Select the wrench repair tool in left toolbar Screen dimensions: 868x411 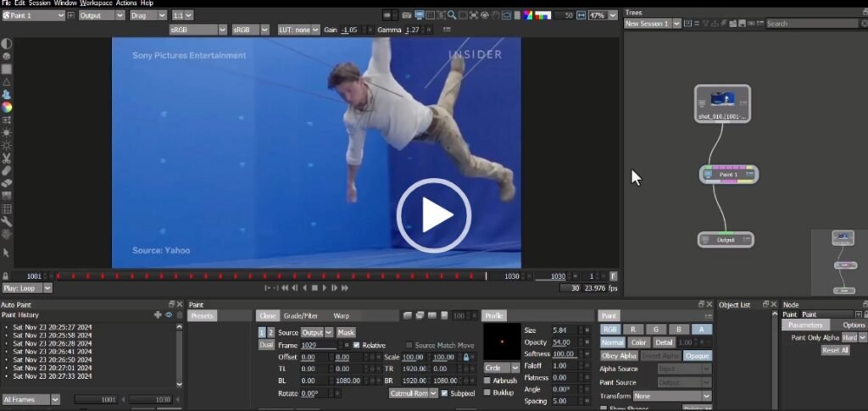tap(6, 222)
